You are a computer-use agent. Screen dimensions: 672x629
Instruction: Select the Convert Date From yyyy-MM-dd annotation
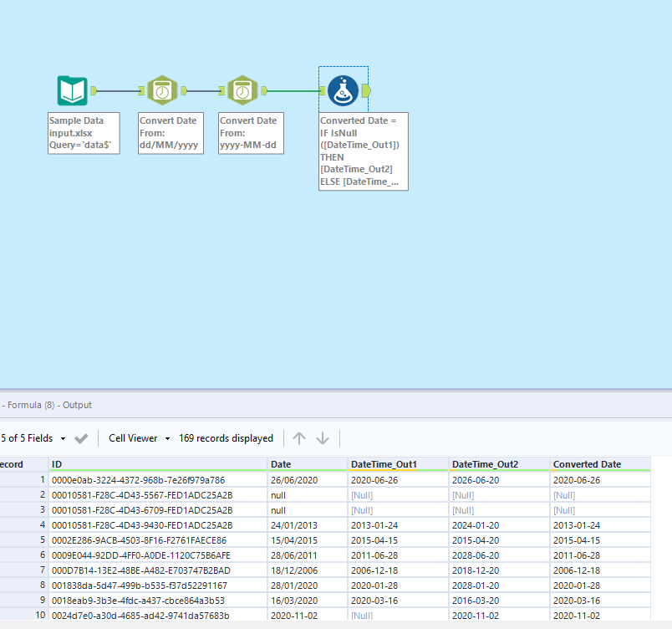tap(251, 133)
